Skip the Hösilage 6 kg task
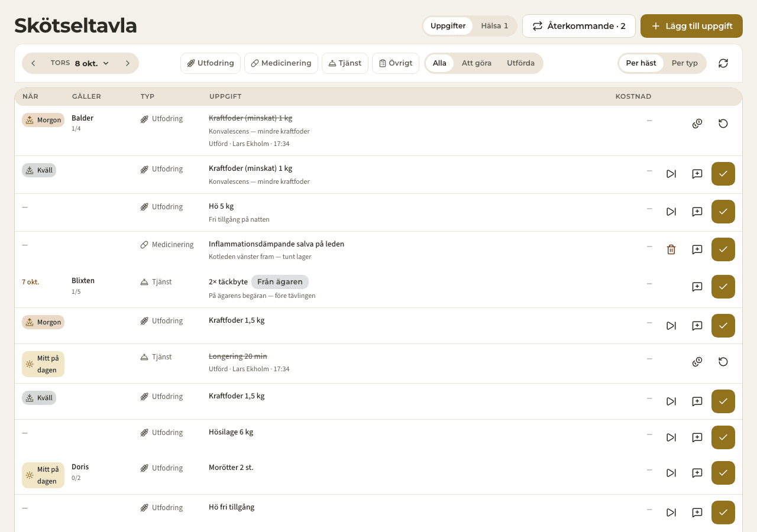757x532 pixels. pyautogui.click(x=671, y=437)
